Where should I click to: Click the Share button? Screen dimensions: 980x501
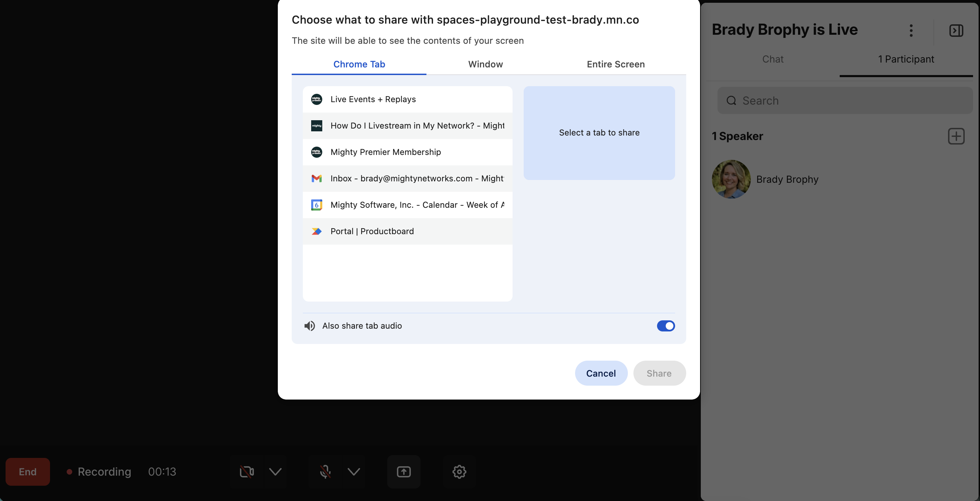click(x=659, y=373)
